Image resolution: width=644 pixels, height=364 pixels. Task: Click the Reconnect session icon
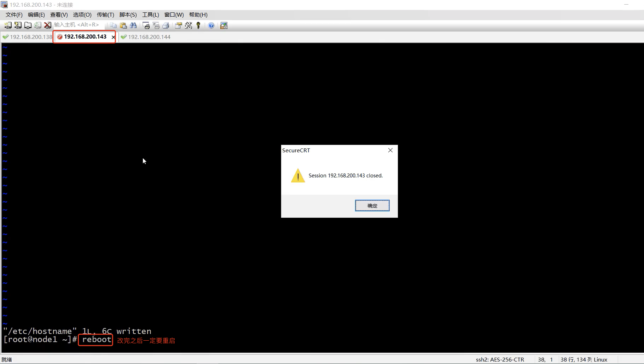point(37,25)
